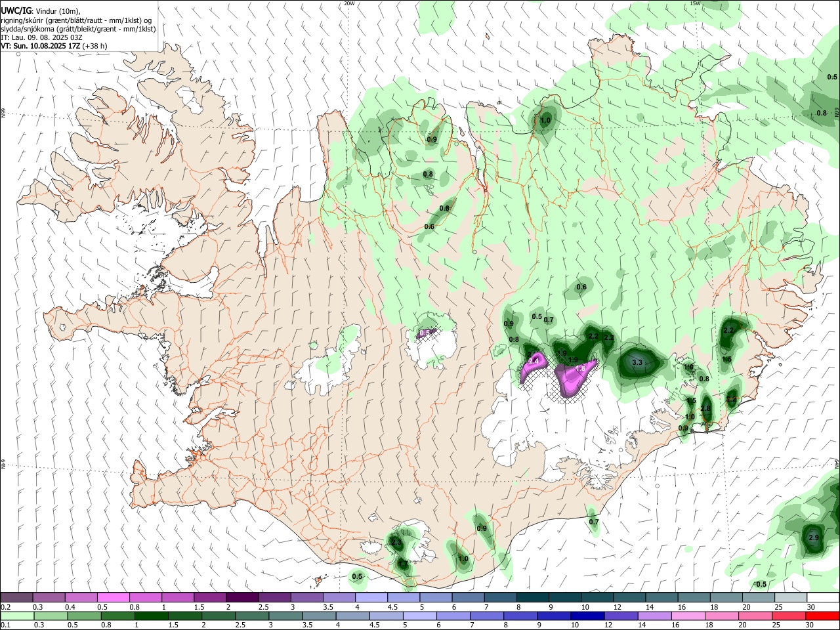Click the white 2.4 label on pink area
This screenshot has width=840, height=630.
click(534, 361)
